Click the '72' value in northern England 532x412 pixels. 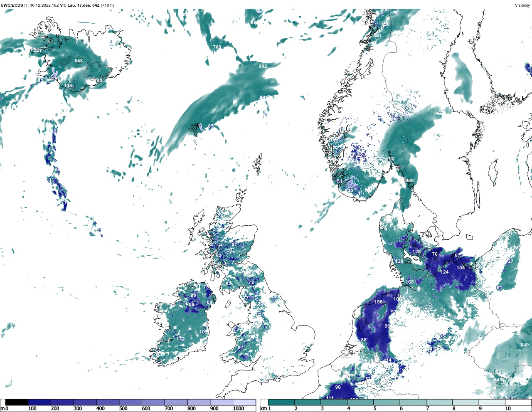251,282
